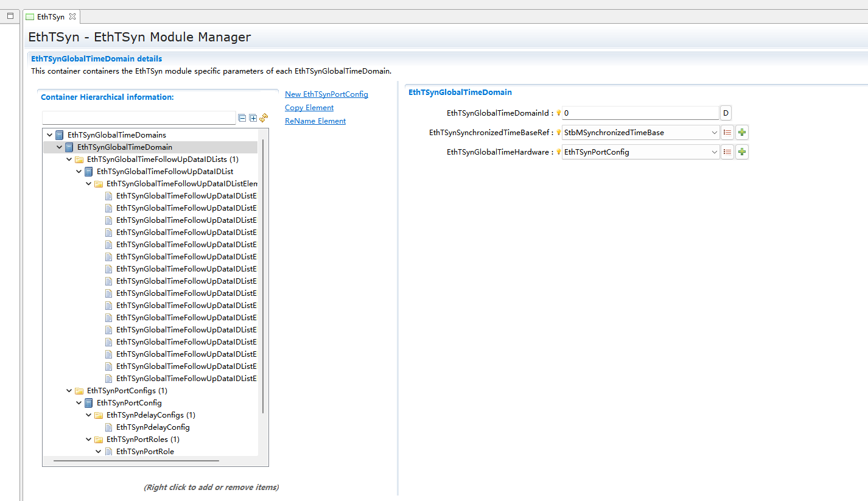
Task: Click the key icon beside EthTSynGlobalTimeDomainId
Action: pyautogui.click(x=558, y=113)
